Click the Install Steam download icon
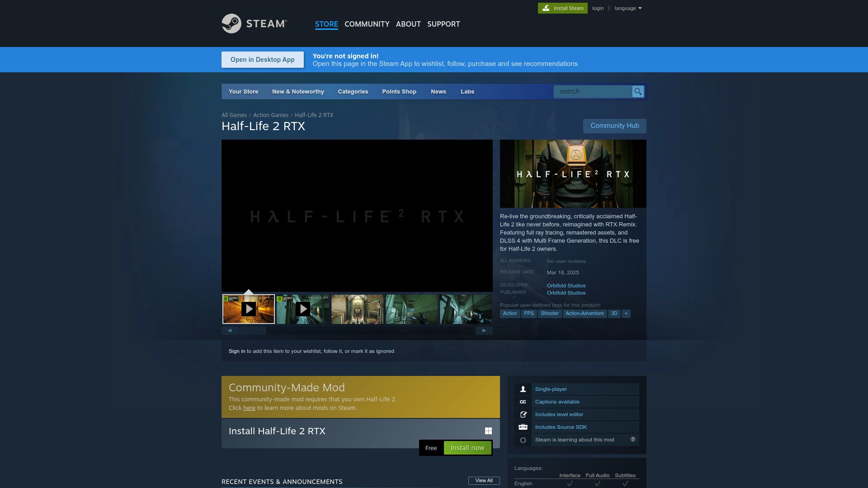The width and height of the screenshot is (868, 488). (546, 8)
